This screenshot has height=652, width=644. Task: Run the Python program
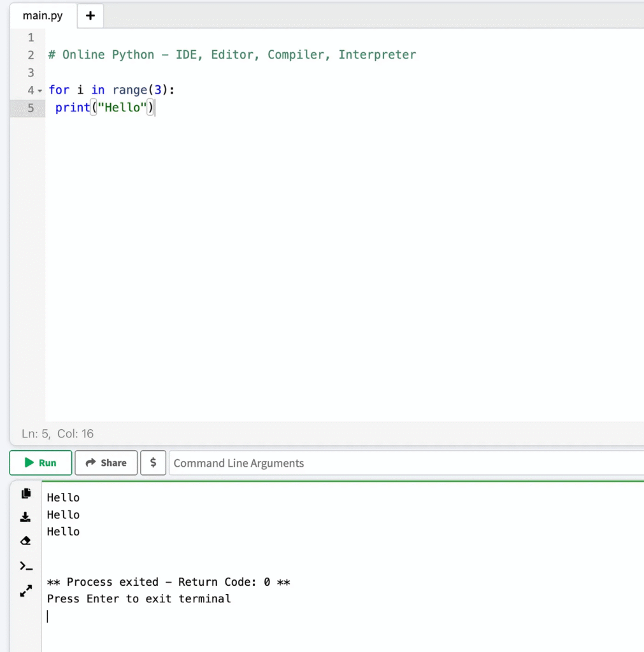tap(41, 463)
